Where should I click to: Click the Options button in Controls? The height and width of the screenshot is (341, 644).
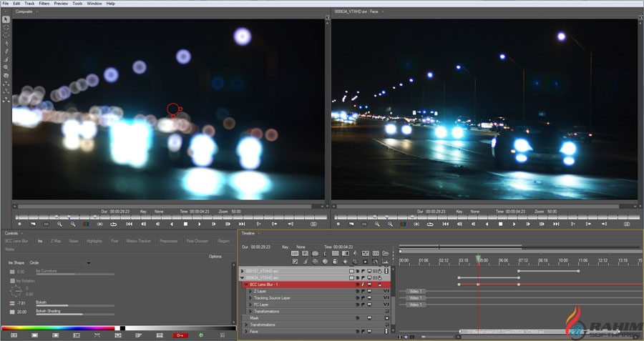click(x=215, y=256)
